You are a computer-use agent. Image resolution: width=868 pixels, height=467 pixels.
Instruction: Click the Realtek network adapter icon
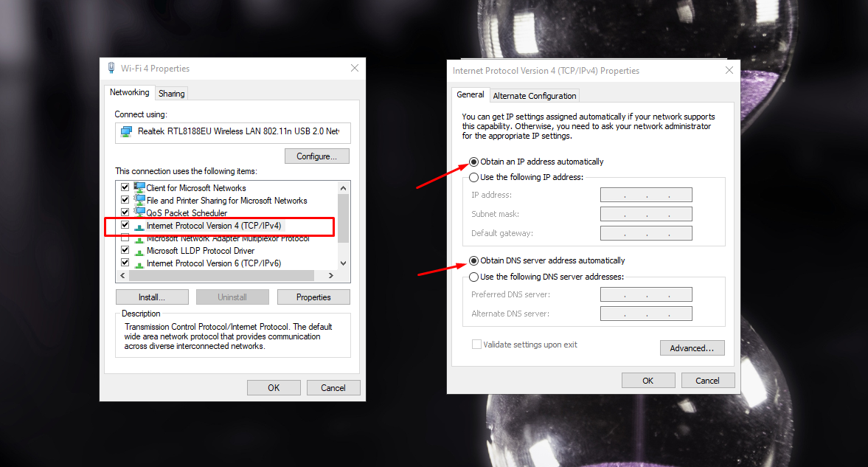click(x=126, y=132)
